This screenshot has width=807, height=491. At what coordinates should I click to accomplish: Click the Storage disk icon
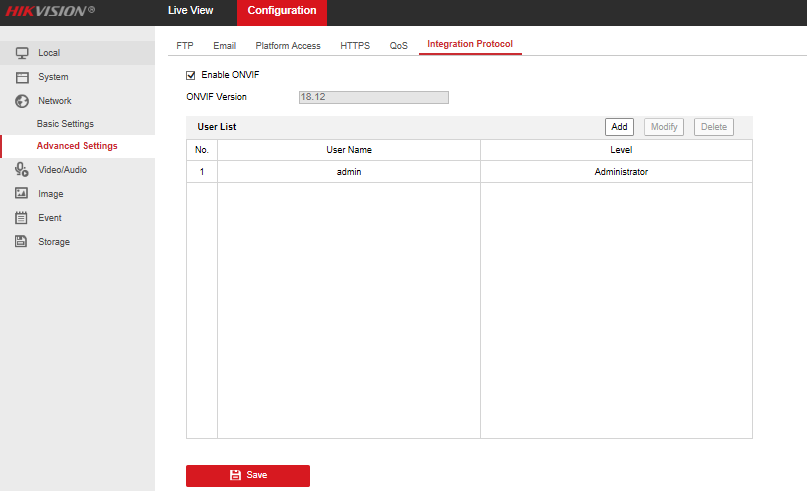(21, 242)
